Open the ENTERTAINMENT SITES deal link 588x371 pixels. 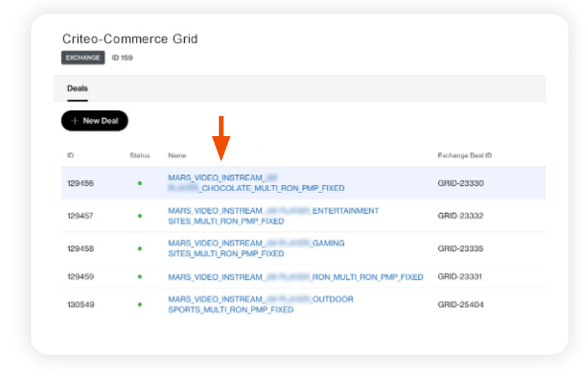click(x=273, y=216)
